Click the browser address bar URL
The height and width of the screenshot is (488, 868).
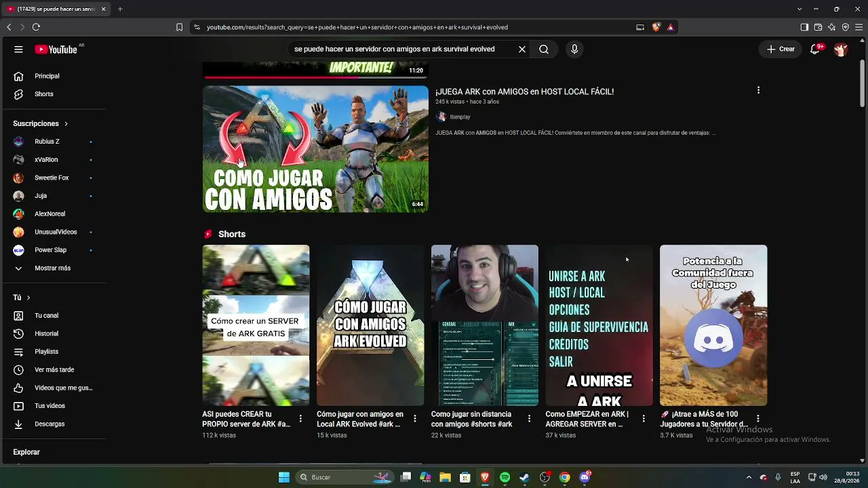click(x=357, y=27)
